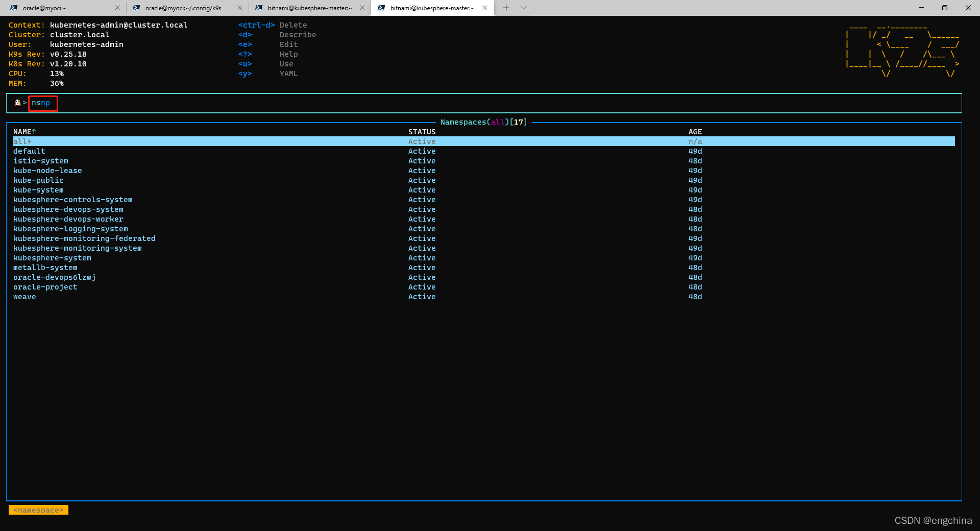This screenshot has height=531, width=980.
Task: Select kubesphere-controls-system namespace
Action: (x=484, y=200)
